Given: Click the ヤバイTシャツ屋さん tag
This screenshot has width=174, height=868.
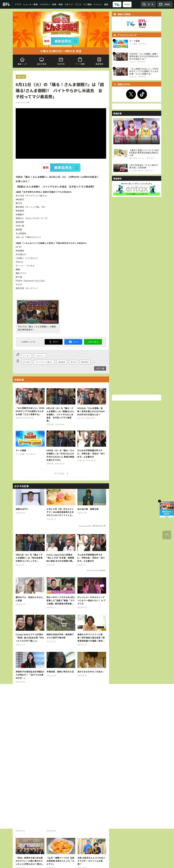Looking at the screenshot, I should point(44,362).
